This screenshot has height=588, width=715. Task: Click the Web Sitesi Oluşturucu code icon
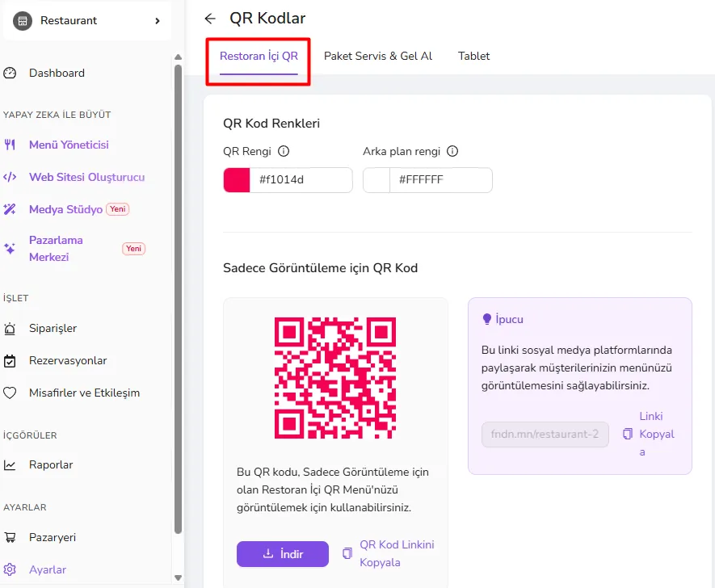(x=10, y=178)
